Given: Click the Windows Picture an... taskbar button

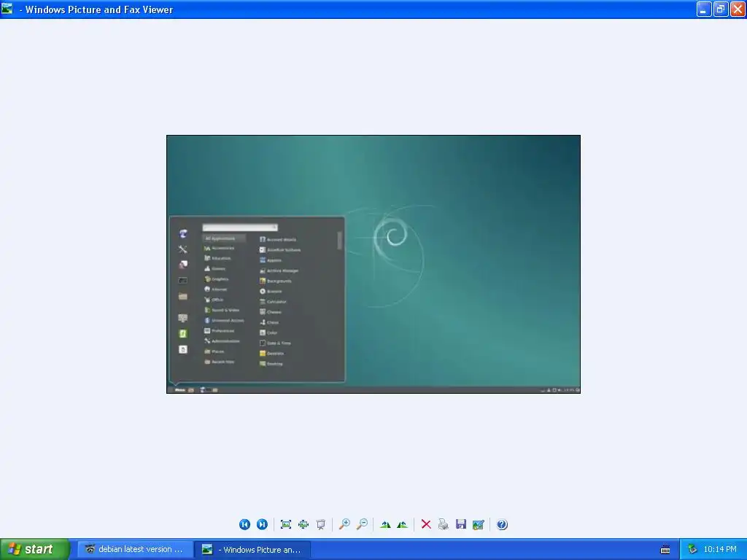Looking at the screenshot, I should 252,550.
